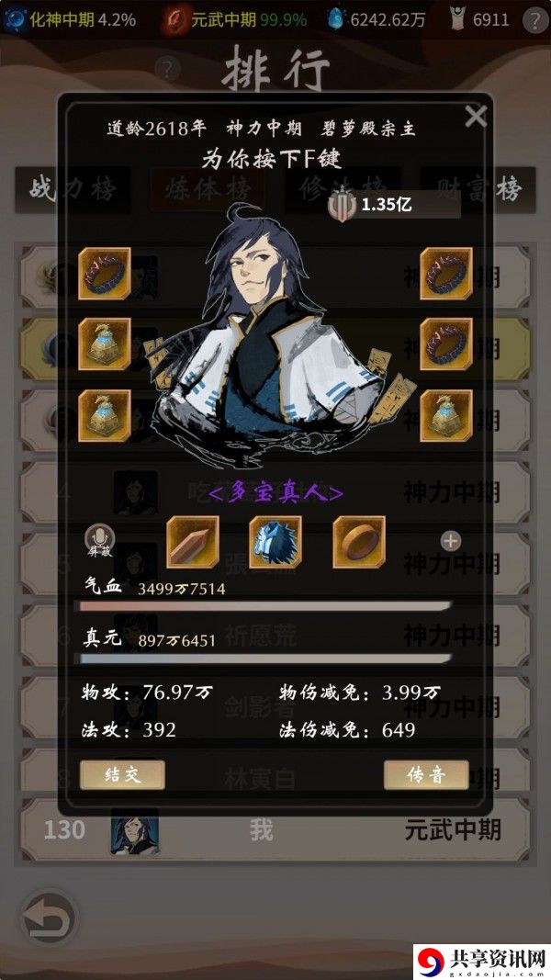Toggle the 屏蔽 microphone mute button
The width and height of the screenshot is (551, 980).
(99, 541)
